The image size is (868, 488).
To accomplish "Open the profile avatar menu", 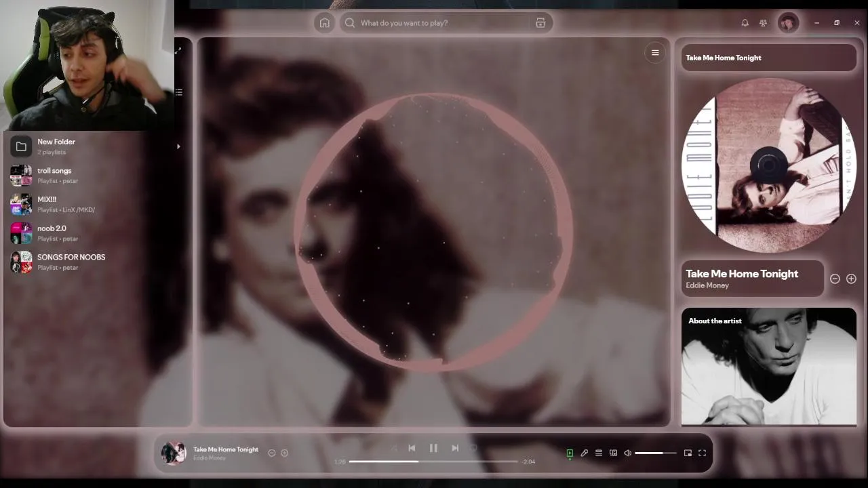I will [788, 23].
